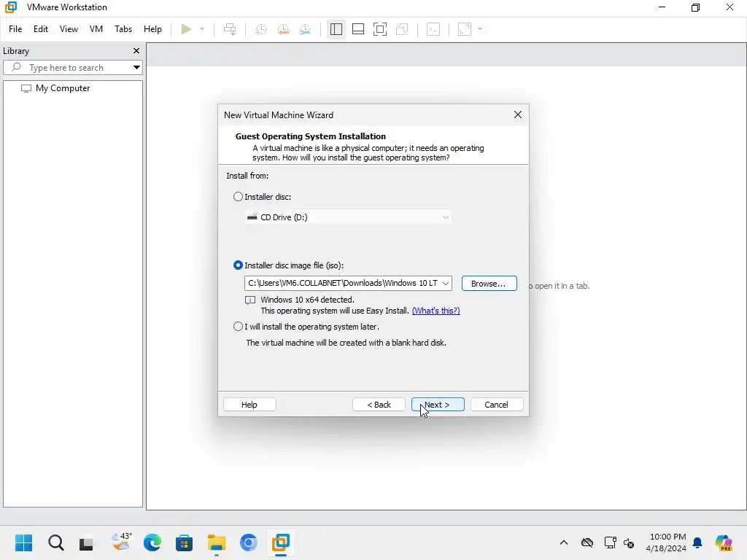Click the Unity mode toolbar icon
This screenshot has height=560, width=747.
click(402, 29)
